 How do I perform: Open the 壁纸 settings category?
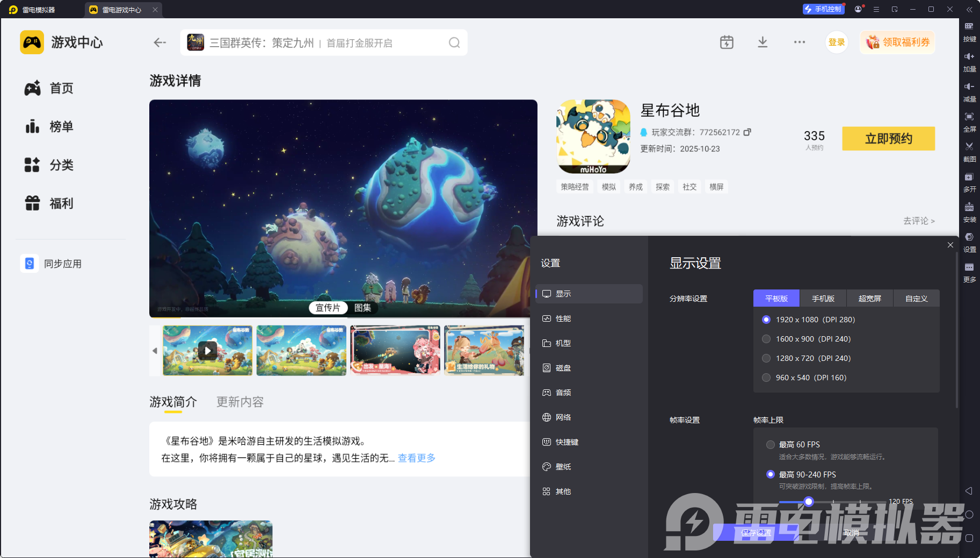589,467
